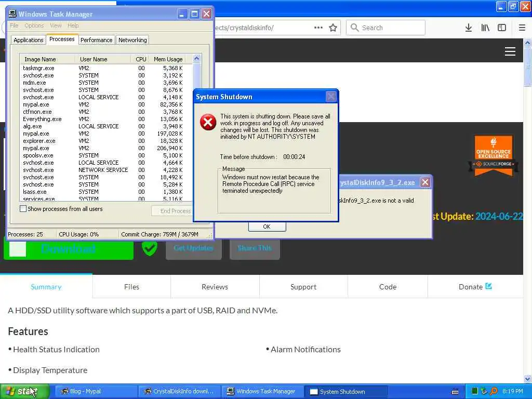This screenshot has height=399, width=532.
Task: Sort by Image Name column header
Action: 47,59
